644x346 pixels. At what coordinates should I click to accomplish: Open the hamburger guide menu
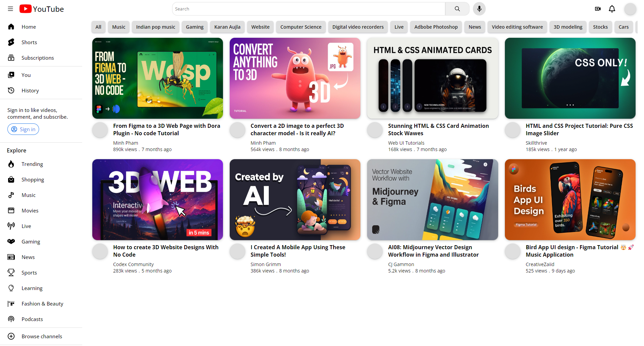pyautogui.click(x=10, y=9)
